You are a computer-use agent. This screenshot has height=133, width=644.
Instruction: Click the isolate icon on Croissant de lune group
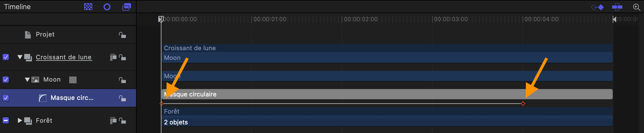(113, 57)
